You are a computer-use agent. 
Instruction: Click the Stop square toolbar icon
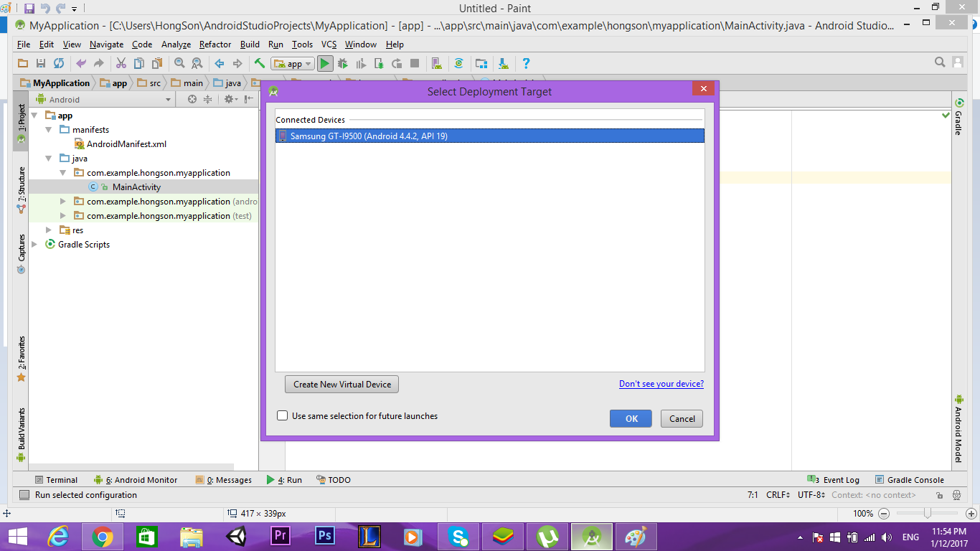[x=415, y=64]
